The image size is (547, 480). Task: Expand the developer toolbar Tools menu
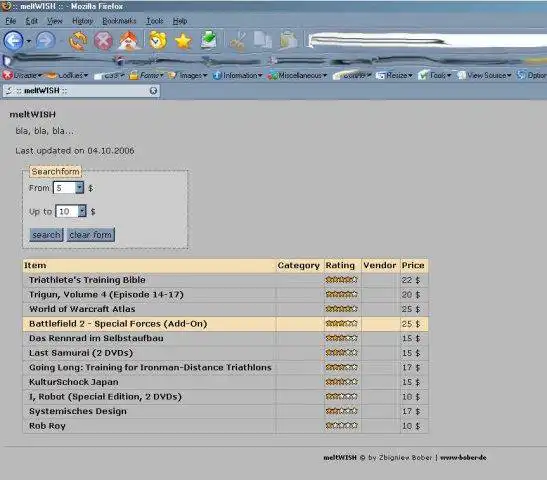pyautogui.click(x=435, y=75)
